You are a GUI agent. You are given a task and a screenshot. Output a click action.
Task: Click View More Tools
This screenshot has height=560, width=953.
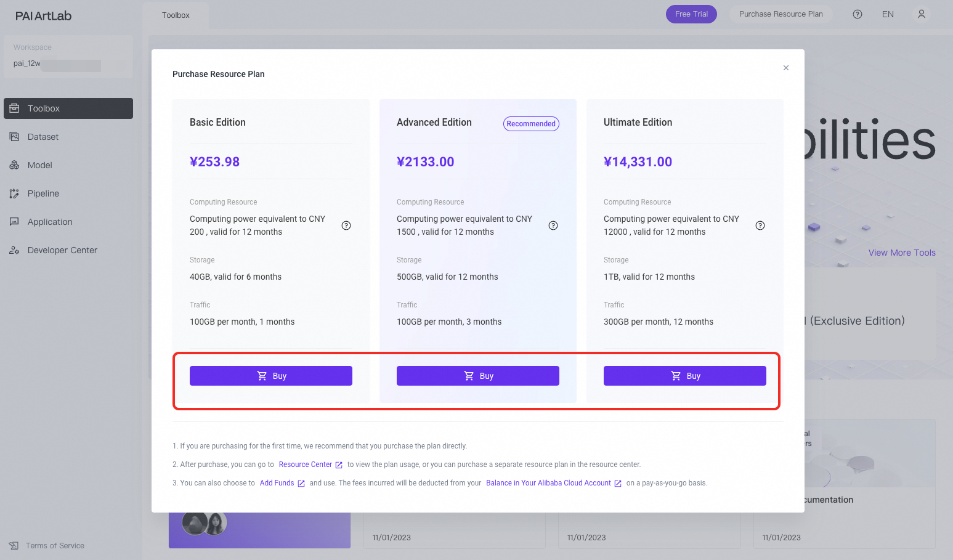pyautogui.click(x=902, y=252)
